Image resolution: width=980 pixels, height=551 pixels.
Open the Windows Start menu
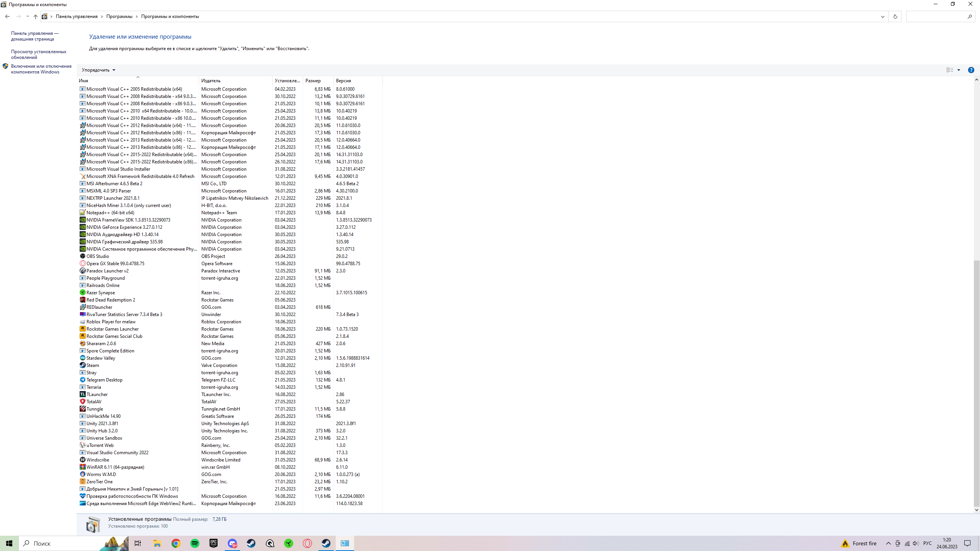tap(9, 543)
